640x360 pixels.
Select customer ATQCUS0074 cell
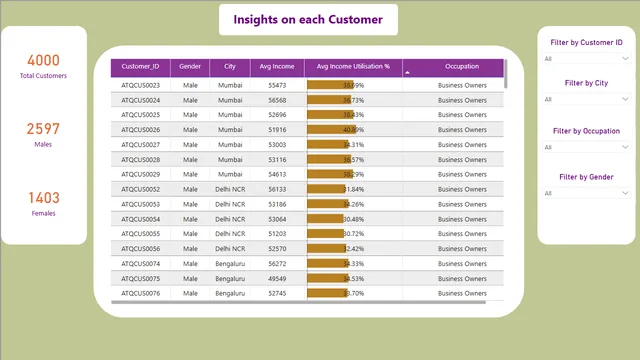(x=140, y=264)
